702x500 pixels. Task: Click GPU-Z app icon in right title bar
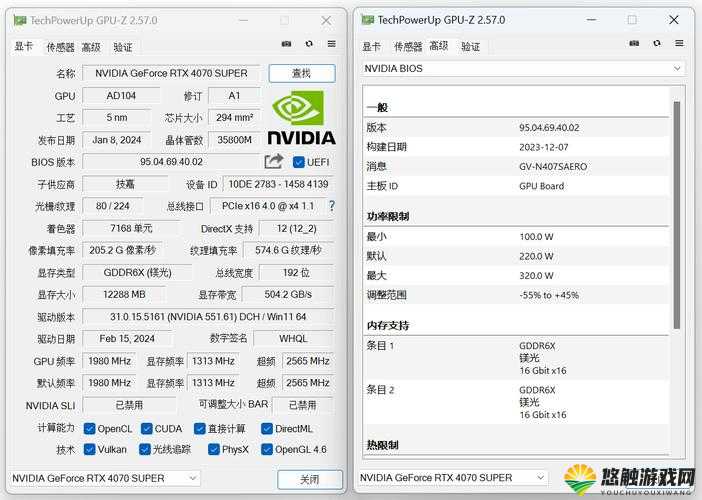(x=368, y=20)
